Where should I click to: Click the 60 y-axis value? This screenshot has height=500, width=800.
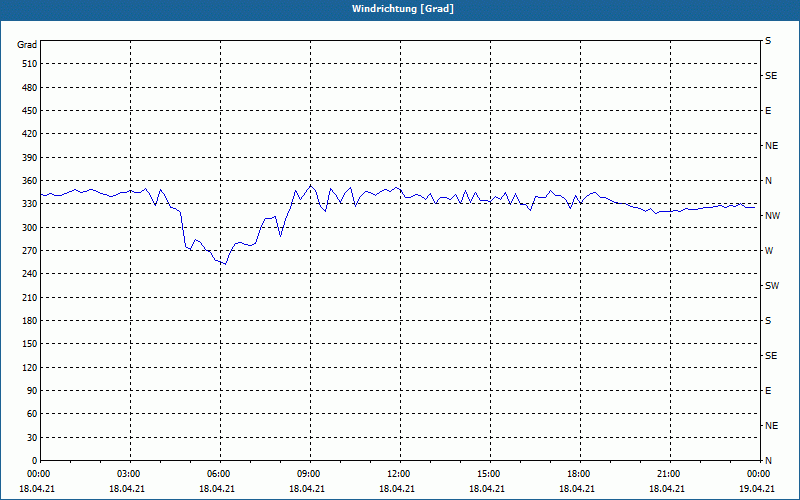[31, 414]
